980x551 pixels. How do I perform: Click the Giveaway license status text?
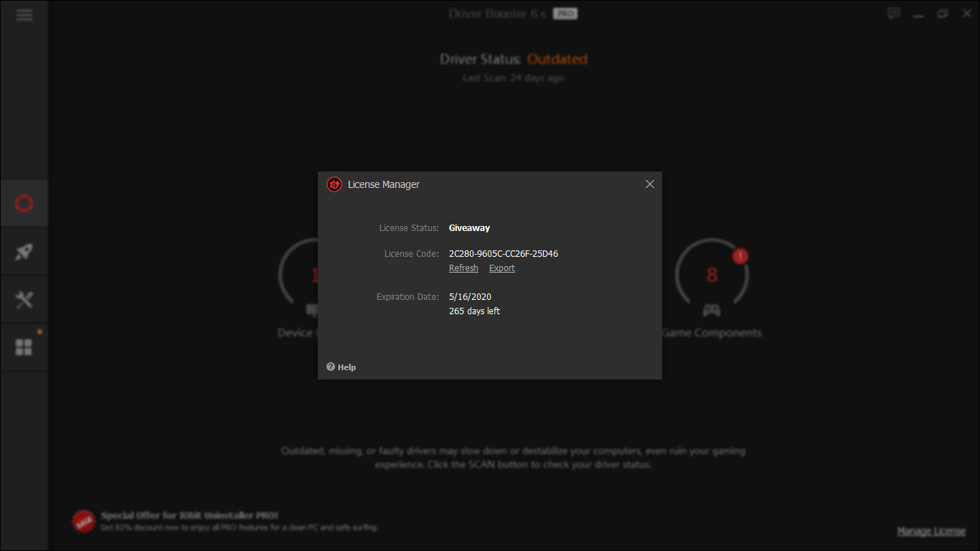pos(469,228)
